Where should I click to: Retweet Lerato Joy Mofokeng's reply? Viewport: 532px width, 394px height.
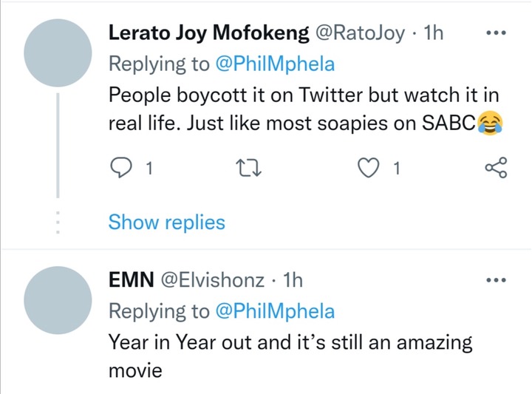click(x=249, y=169)
